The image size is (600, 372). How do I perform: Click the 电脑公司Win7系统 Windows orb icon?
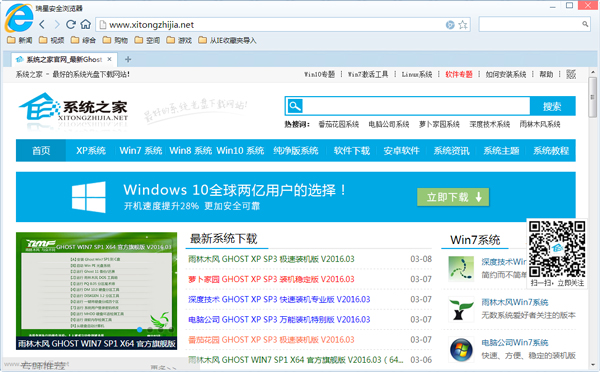click(461, 349)
